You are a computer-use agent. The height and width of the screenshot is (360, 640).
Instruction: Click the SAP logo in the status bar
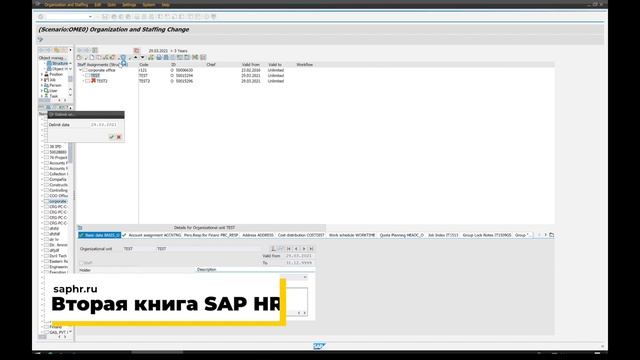(319, 346)
